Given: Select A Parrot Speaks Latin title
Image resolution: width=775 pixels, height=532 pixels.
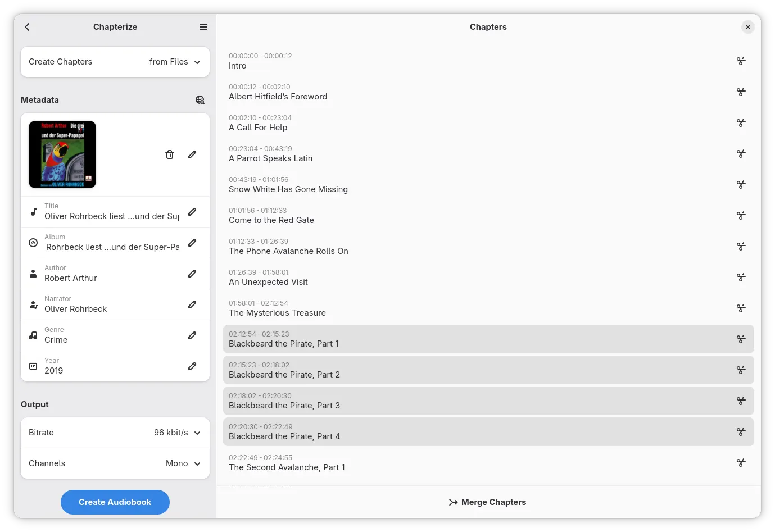Looking at the screenshot, I should pyautogui.click(x=270, y=158).
